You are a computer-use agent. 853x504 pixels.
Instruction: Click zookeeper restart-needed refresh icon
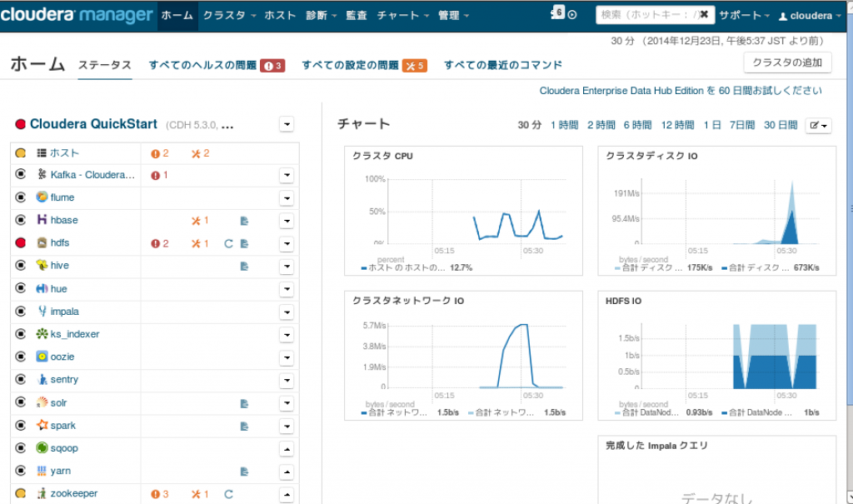click(x=228, y=494)
